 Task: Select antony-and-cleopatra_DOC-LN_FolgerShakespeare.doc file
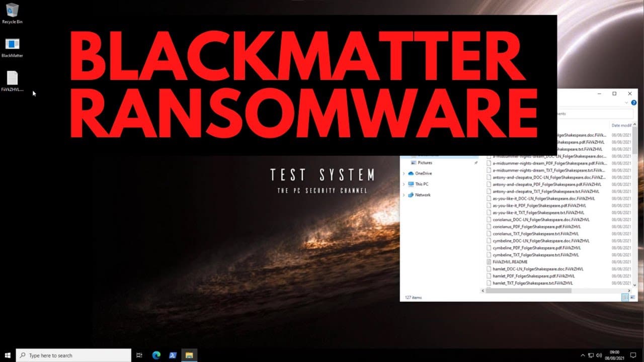(x=546, y=177)
